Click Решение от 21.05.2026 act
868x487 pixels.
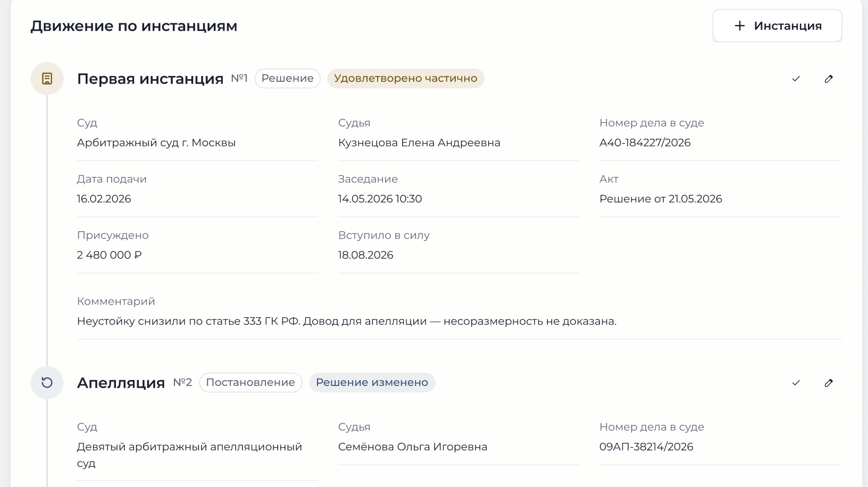661,199
